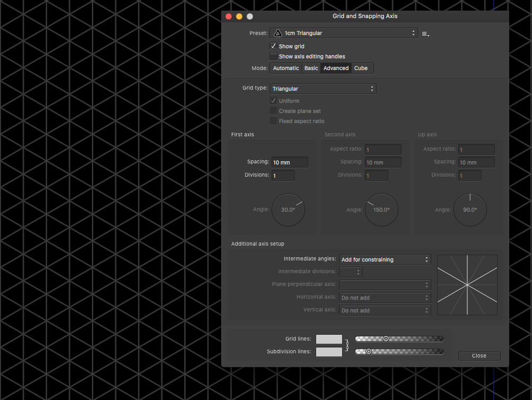The width and height of the screenshot is (532, 400).
Task: Select Basic mode
Action: tap(311, 68)
